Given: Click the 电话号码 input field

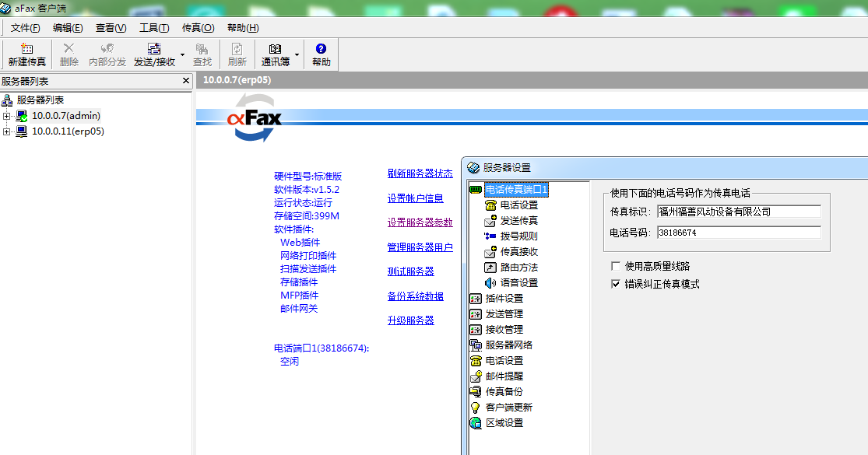Looking at the screenshot, I should tap(739, 233).
